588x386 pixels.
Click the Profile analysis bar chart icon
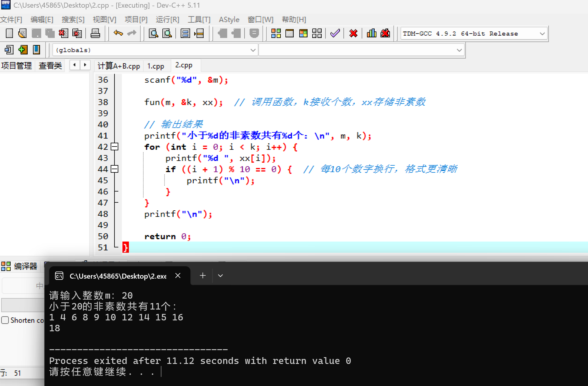(371, 33)
